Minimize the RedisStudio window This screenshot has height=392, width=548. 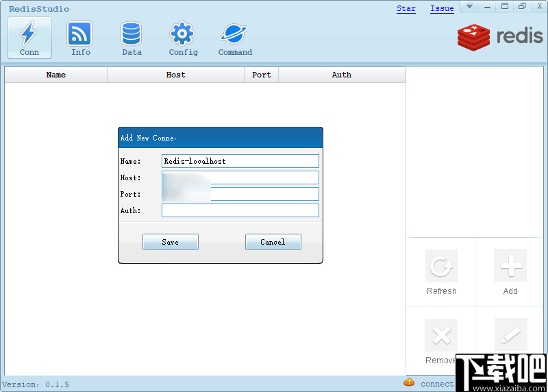coord(487,6)
